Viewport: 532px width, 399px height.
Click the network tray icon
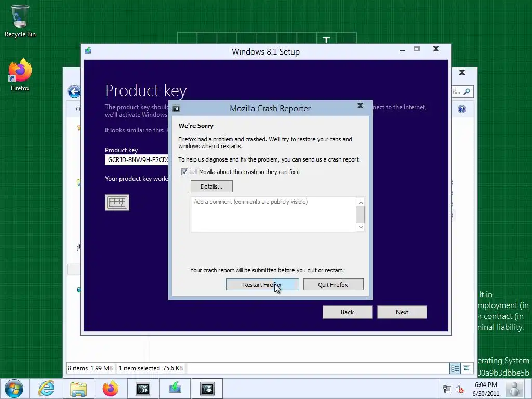(x=447, y=390)
